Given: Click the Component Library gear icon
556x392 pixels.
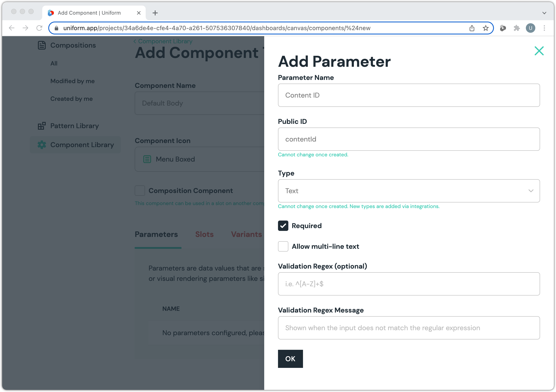Looking at the screenshot, I should [x=42, y=145].
